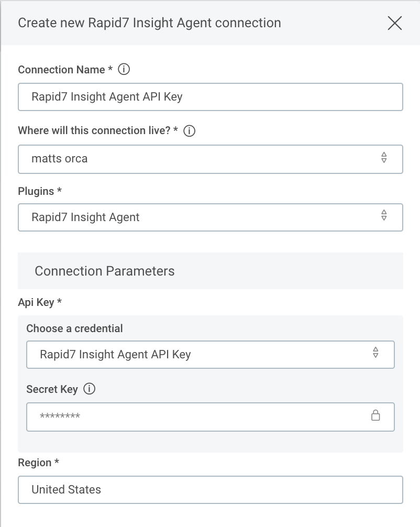
Task: Click the Region label
Action: [x=35, y=463]
